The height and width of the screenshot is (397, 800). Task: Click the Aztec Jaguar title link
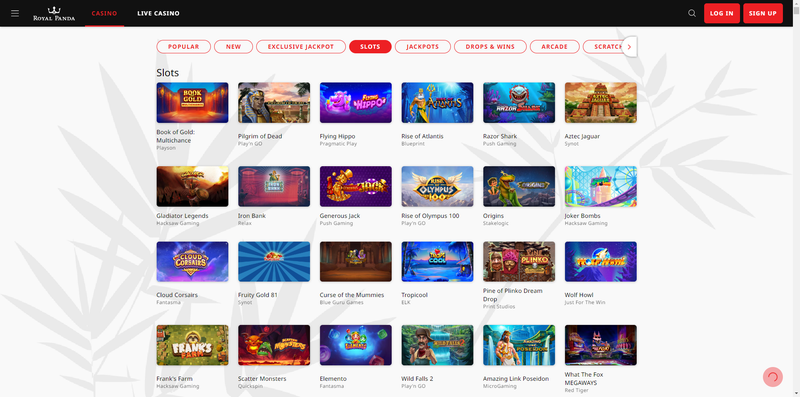click(582, 136)
